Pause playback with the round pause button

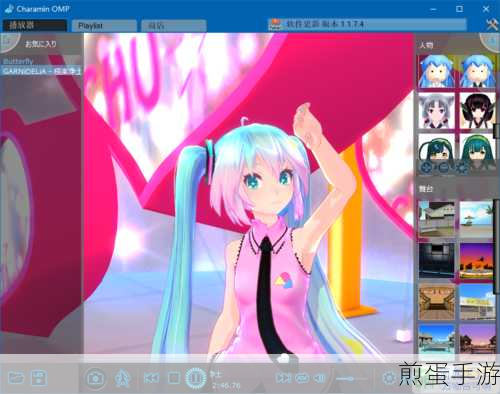[x=196, y=378]
